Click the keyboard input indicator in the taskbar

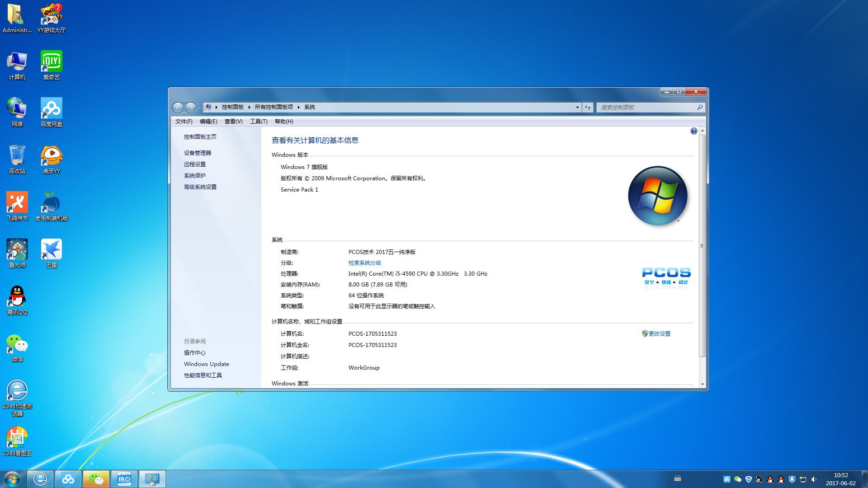(677, 479)
